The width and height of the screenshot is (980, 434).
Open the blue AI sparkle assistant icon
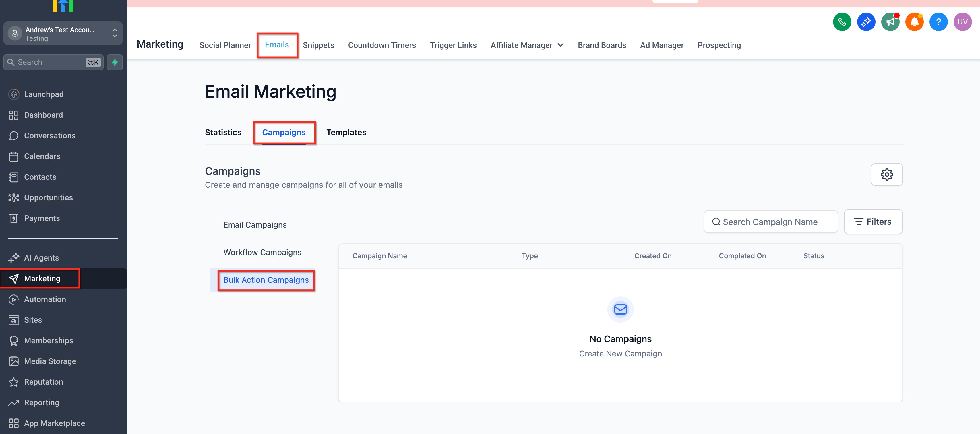coord(866,22)
